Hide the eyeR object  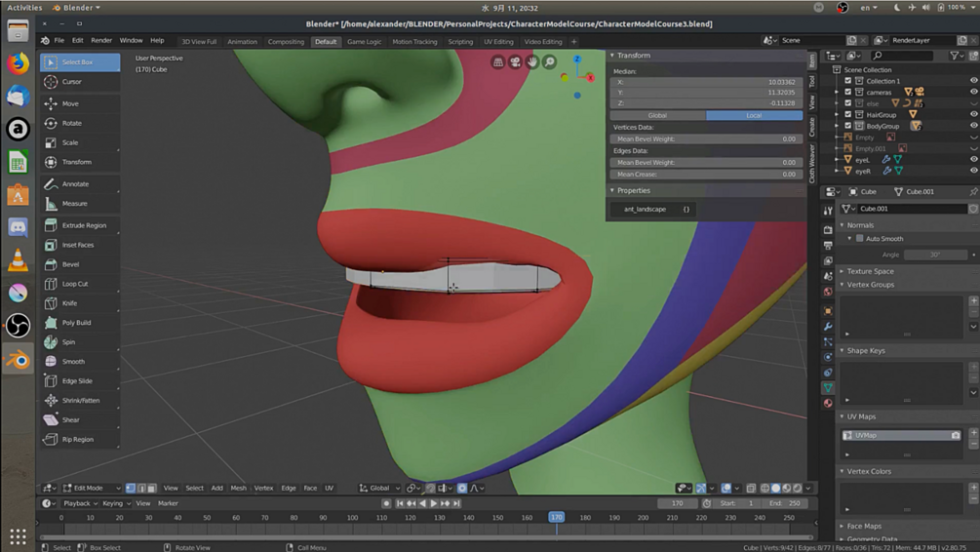point(974,171)
